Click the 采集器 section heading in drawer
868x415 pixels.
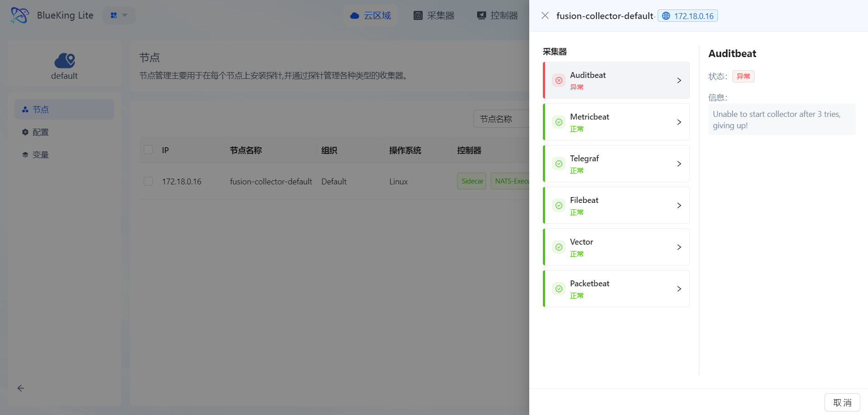(555, 52)
